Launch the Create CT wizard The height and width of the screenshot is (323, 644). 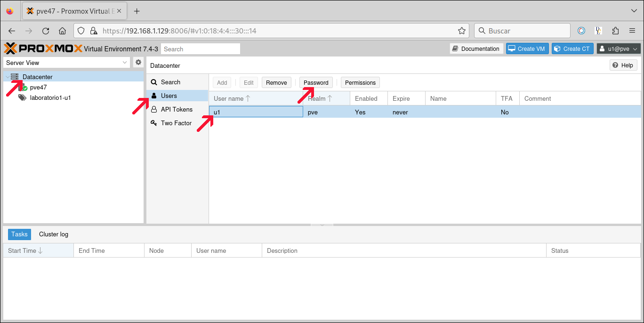[572, 48]
